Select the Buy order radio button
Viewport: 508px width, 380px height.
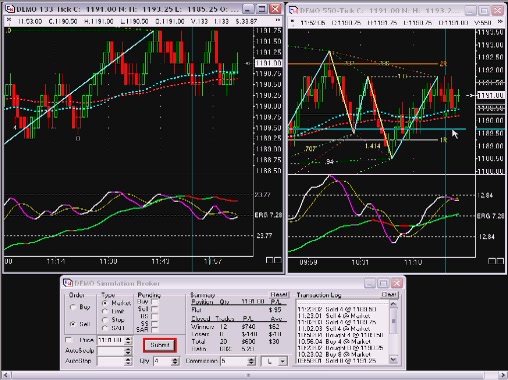pyautogui.click(x=73, y=307)
